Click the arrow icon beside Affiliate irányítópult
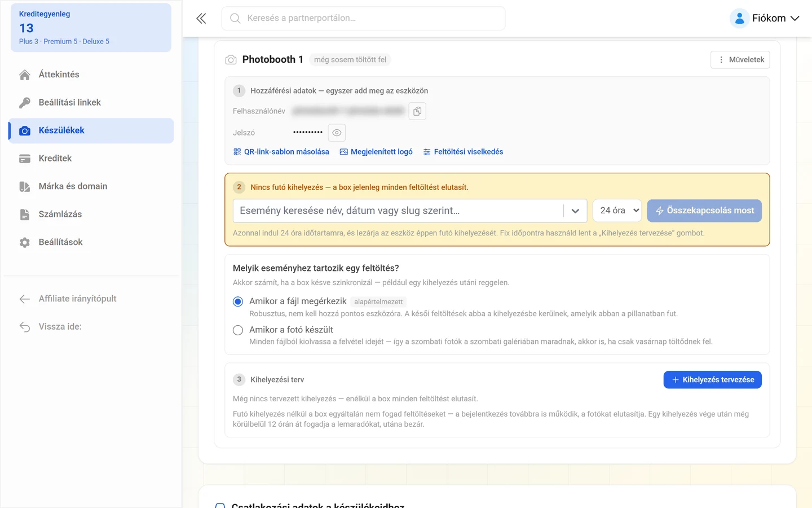812x508 pixels. click(x=25, y=299)
